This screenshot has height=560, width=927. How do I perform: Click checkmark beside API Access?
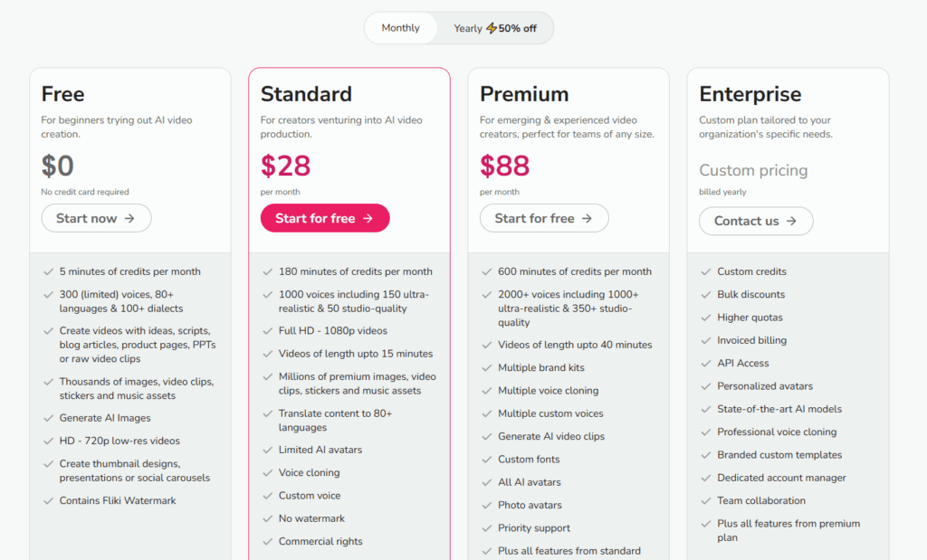tap(706, 364)
